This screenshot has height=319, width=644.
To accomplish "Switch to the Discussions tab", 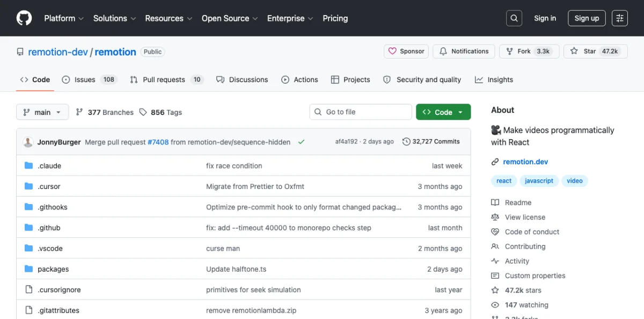I will (242, 79).
